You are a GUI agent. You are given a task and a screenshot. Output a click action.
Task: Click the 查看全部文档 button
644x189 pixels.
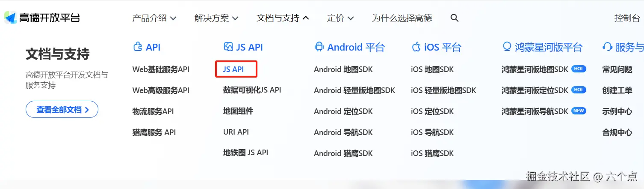click(62, 109)
